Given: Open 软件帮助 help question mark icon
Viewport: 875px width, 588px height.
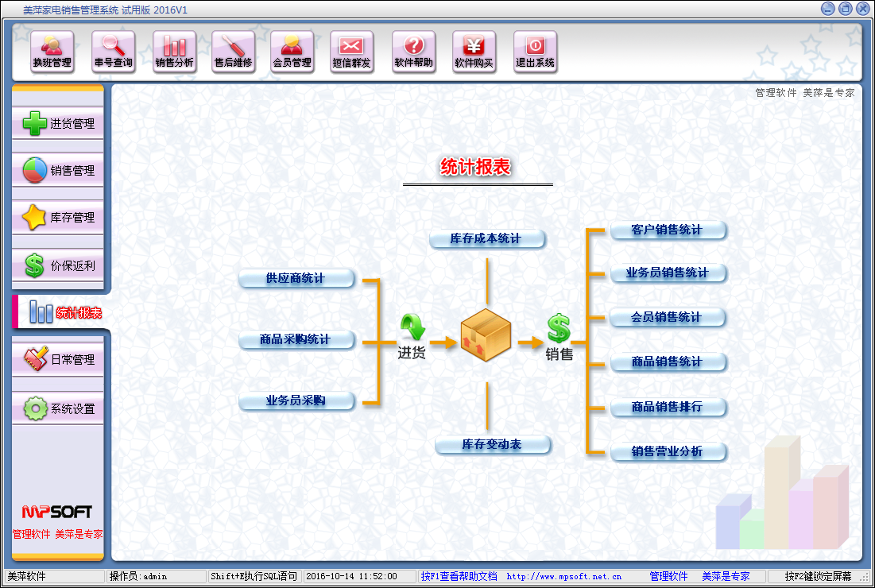Looking at the screenshot, I should (414, 47).
